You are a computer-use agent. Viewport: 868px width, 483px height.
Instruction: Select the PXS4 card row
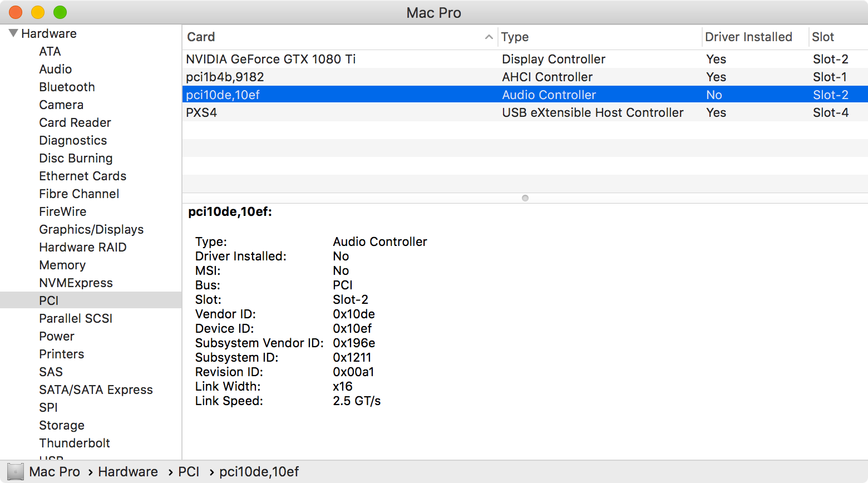(x=525, y=112)
